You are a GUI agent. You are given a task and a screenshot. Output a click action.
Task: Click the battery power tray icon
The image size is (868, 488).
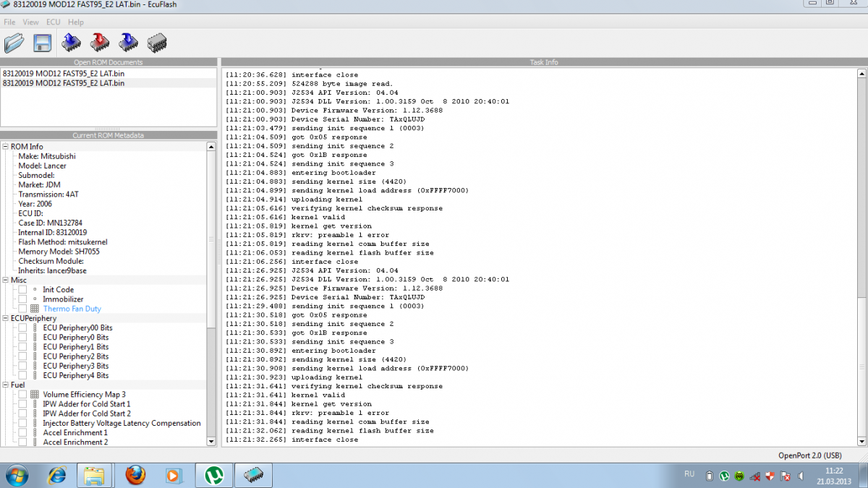coord(710,476)
